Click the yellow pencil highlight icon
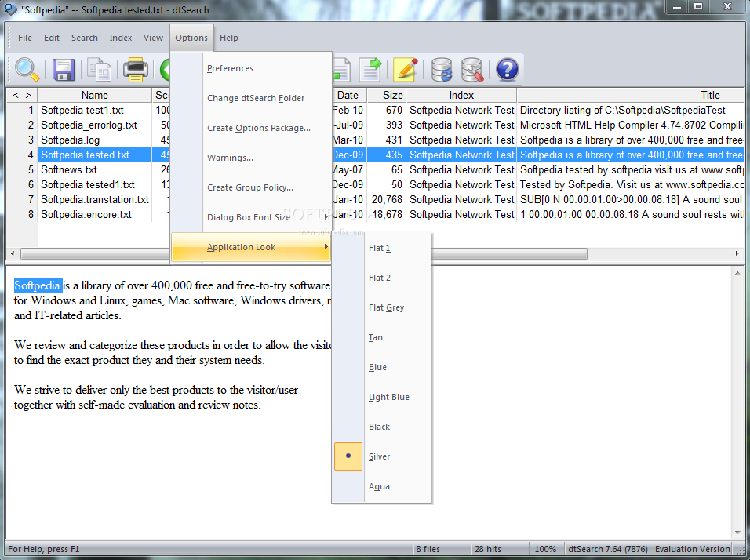 click(x=406, y=70)
